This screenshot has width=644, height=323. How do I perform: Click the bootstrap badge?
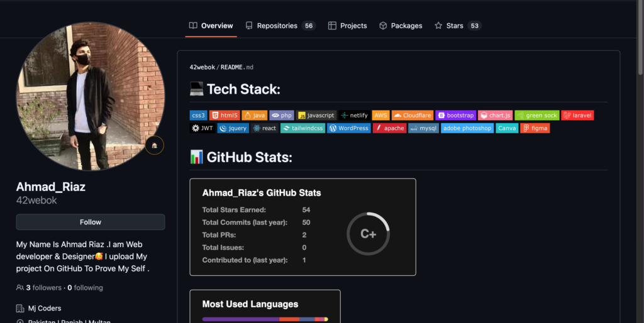(455, 116)
